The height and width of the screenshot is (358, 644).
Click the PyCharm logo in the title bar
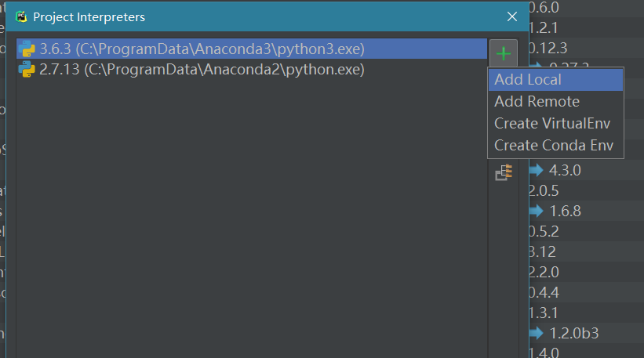point(22,16)
